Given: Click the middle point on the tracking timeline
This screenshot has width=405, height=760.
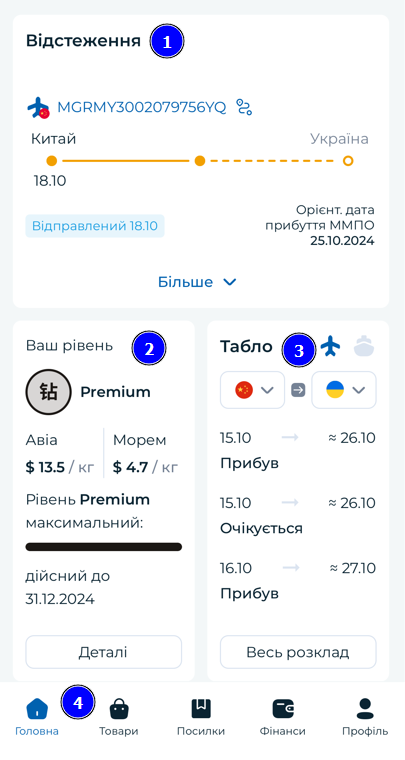Looking at the screenshot, I should pyautogui.click(x=200, y=161).
